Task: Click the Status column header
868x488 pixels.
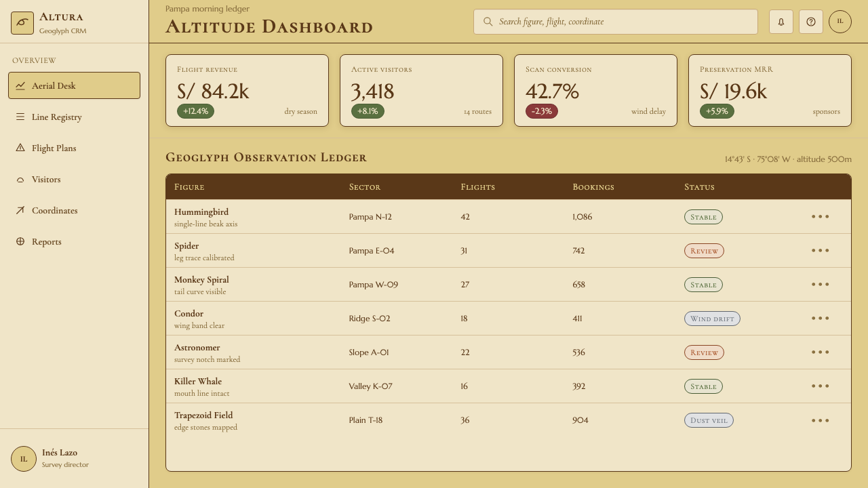Action: coord(699,186)
